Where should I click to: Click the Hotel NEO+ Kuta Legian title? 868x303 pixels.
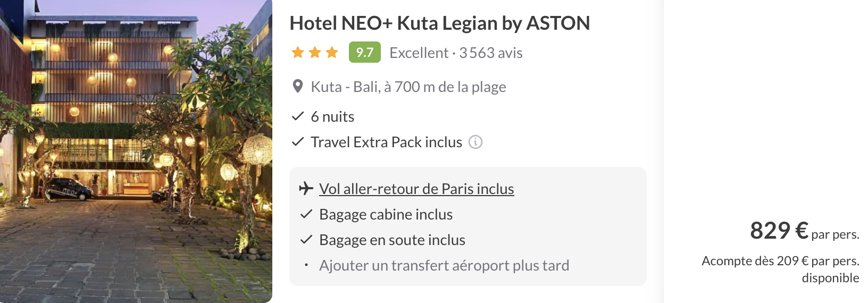point(440,23)
